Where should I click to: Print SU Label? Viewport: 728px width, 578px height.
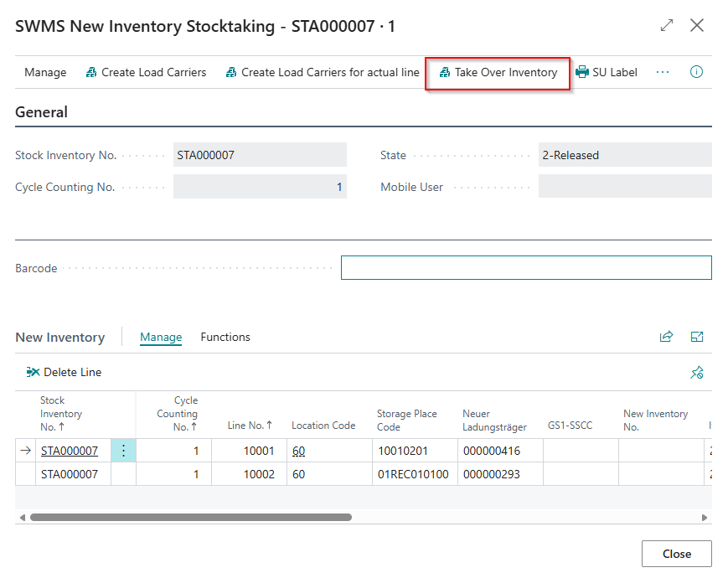click(x=606, y=72)
